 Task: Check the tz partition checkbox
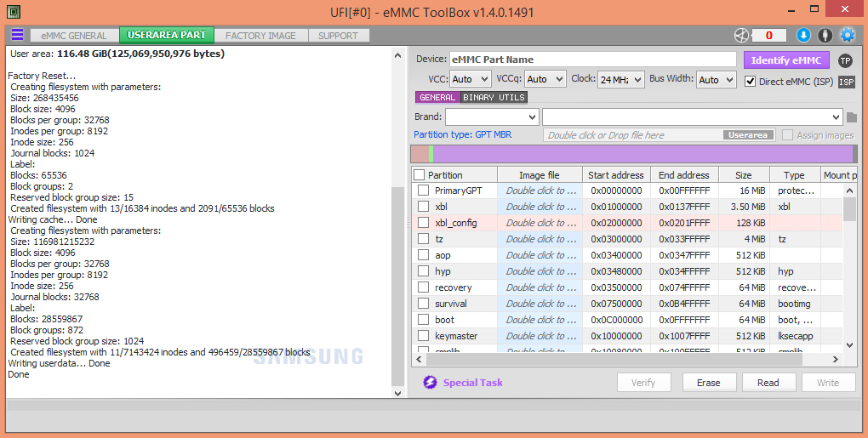424,239
